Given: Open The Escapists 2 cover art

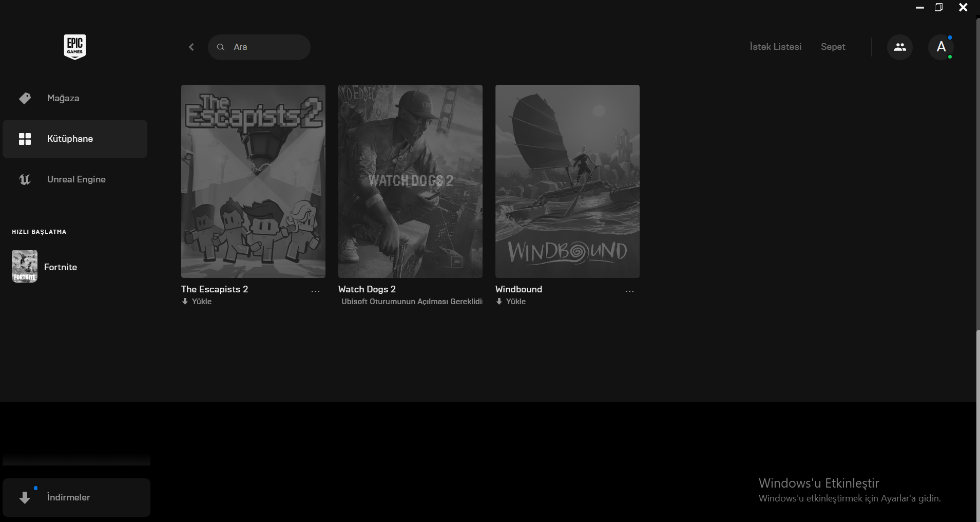Looking at the screenshot, I should [x=253, y=181].
